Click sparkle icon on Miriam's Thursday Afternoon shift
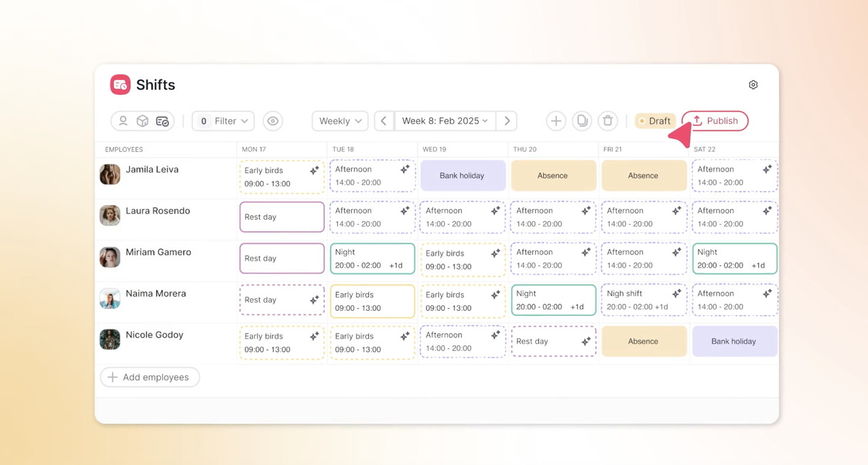The image size is (868, 465). tap(586, 252)
